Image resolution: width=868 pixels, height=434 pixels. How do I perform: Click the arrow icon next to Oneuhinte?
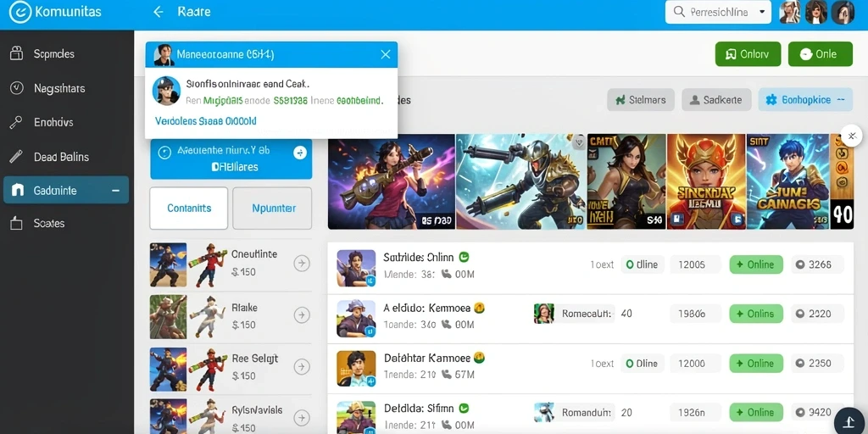pyautogui.click(x=301, y=264)
